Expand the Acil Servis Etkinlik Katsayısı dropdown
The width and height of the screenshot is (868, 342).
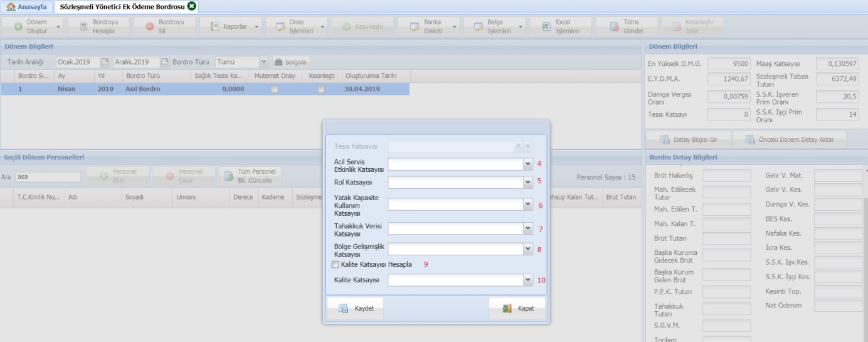click(x=527, y=164)
